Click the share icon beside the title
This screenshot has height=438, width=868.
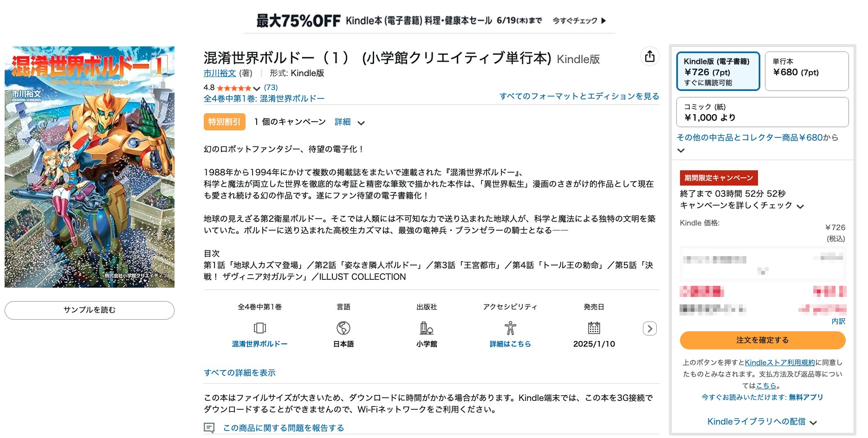click(x=650, y=56)
